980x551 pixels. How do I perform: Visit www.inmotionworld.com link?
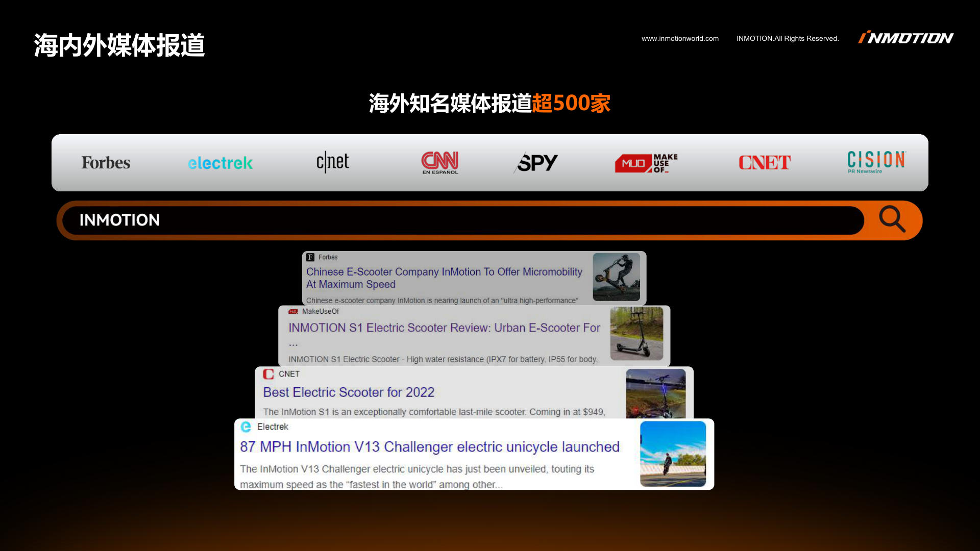680,38
